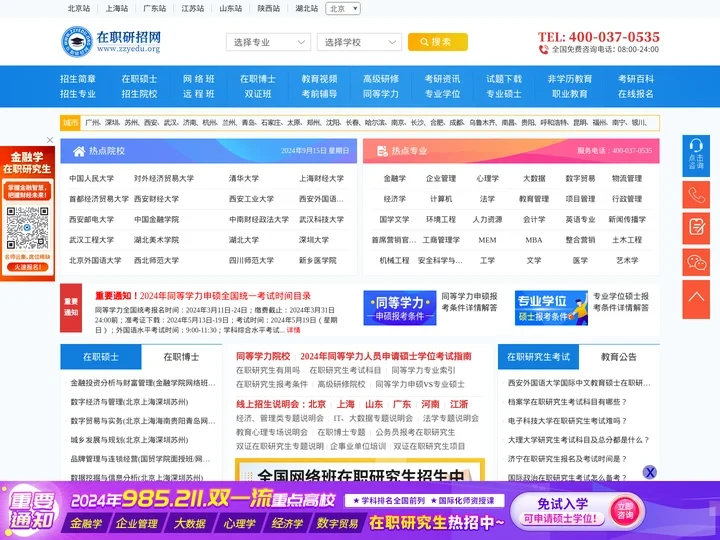The image size is (720, 540).
Task: Open the orange edit/sign-up form icon
Action: click(x=696, y=228)
